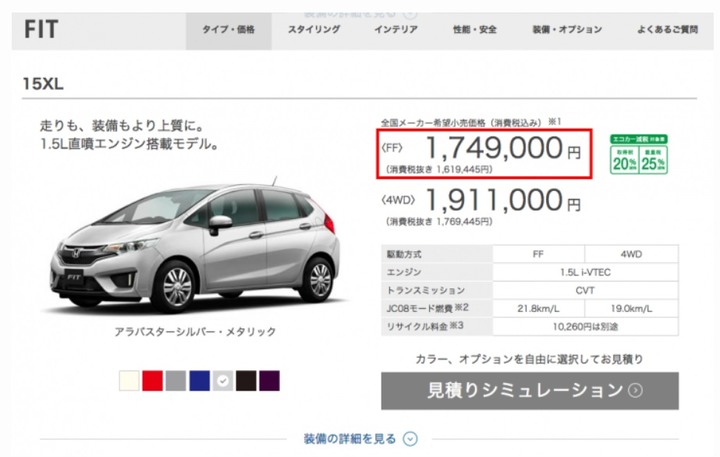Click the 10,260円は別途 recycle fee cell

click(585, 327)
